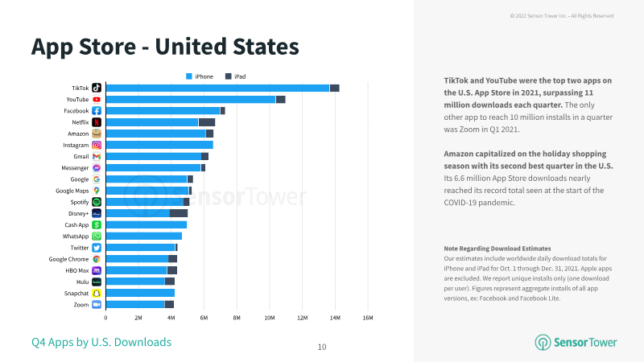Click the Twitter bird icon

[97, 248]
